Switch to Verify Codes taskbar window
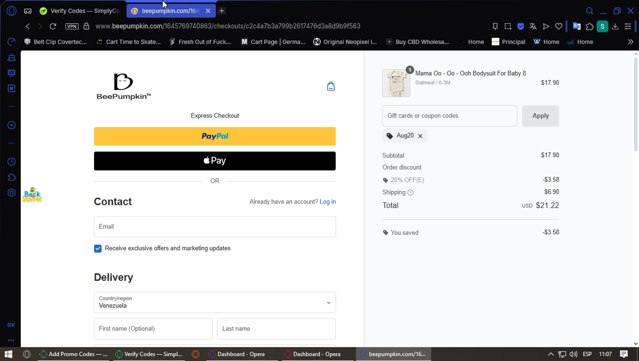 point(148,354)
